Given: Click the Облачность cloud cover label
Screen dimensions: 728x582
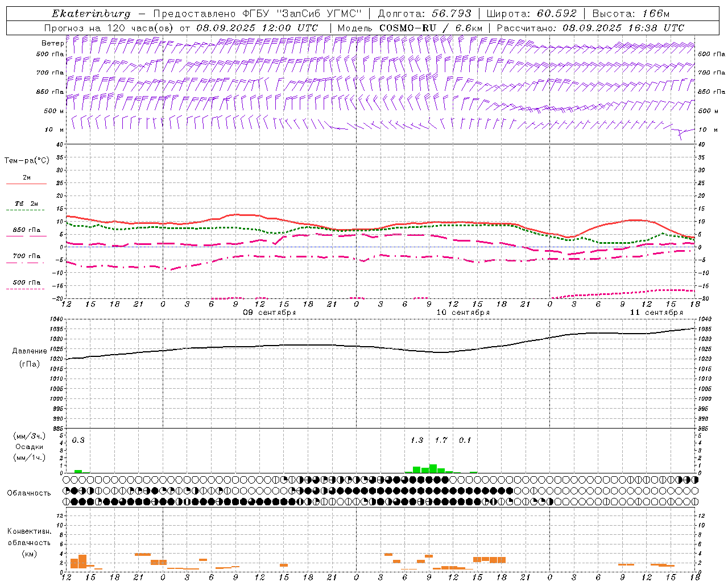Looking at the screenshot, I should click(x=29, y=493).
